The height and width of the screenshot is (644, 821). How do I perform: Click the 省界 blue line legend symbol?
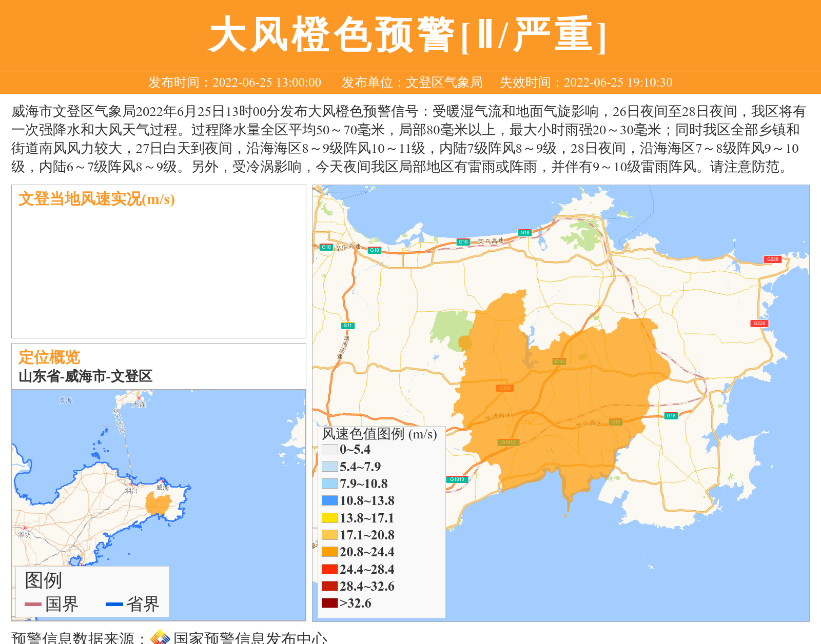tap(114, 605)
